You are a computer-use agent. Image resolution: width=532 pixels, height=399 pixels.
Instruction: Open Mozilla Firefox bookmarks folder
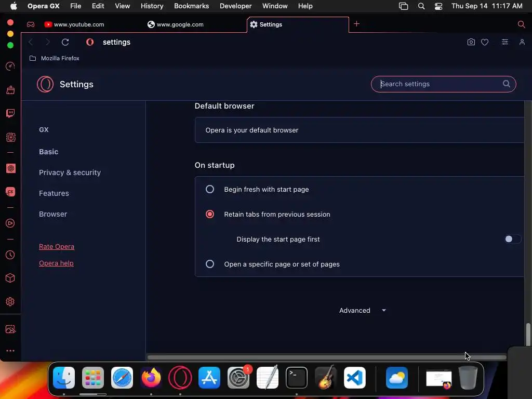coord(54,58)
